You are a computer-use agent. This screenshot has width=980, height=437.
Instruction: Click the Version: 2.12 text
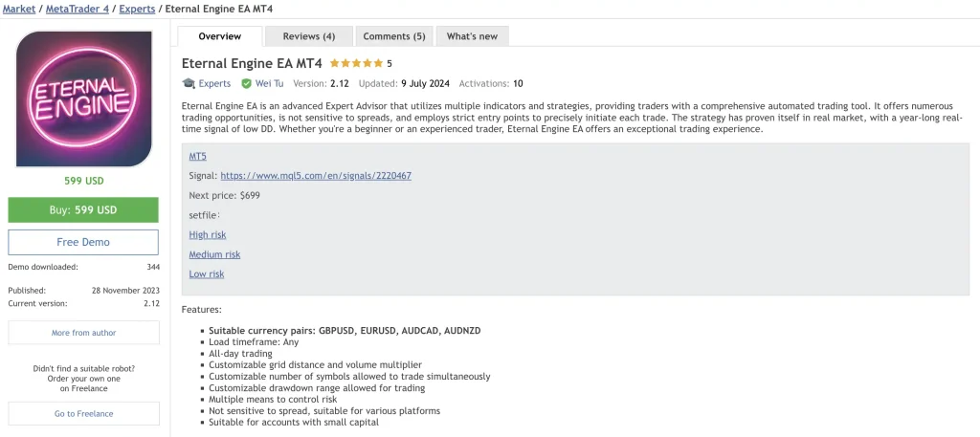click(321, 83)
